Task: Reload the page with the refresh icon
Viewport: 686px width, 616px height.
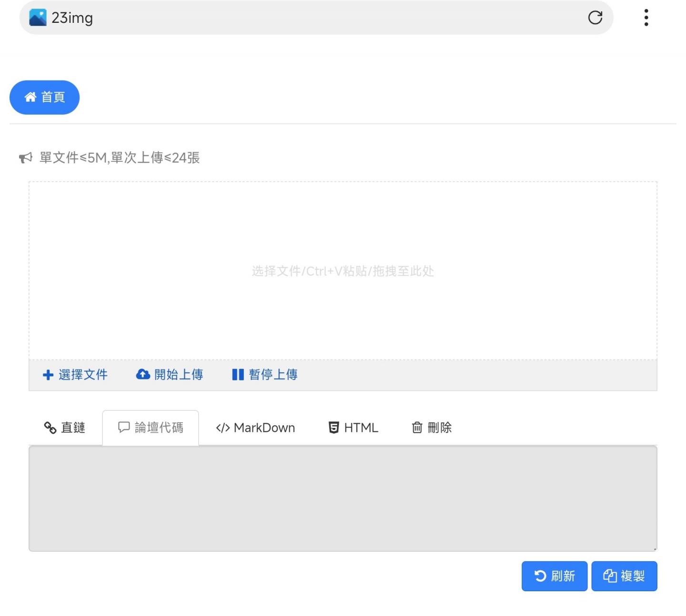Action: coord(595,18)
